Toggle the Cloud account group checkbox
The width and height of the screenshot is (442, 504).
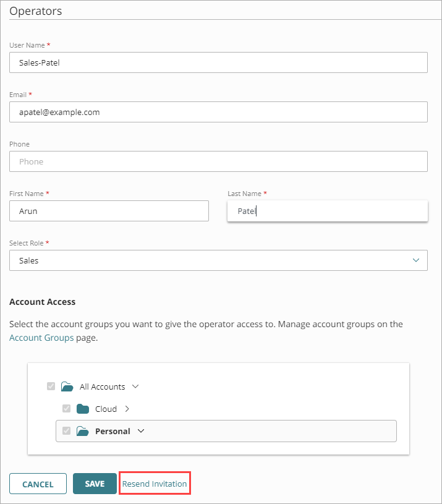point(66,409)
